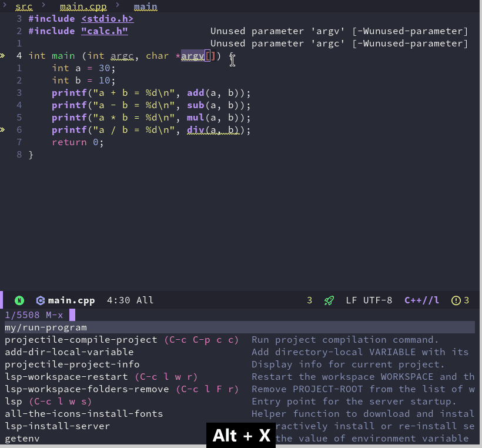Click "Display info for current project." description
Screen dimensions: 482x448
[x=348, y=365]
